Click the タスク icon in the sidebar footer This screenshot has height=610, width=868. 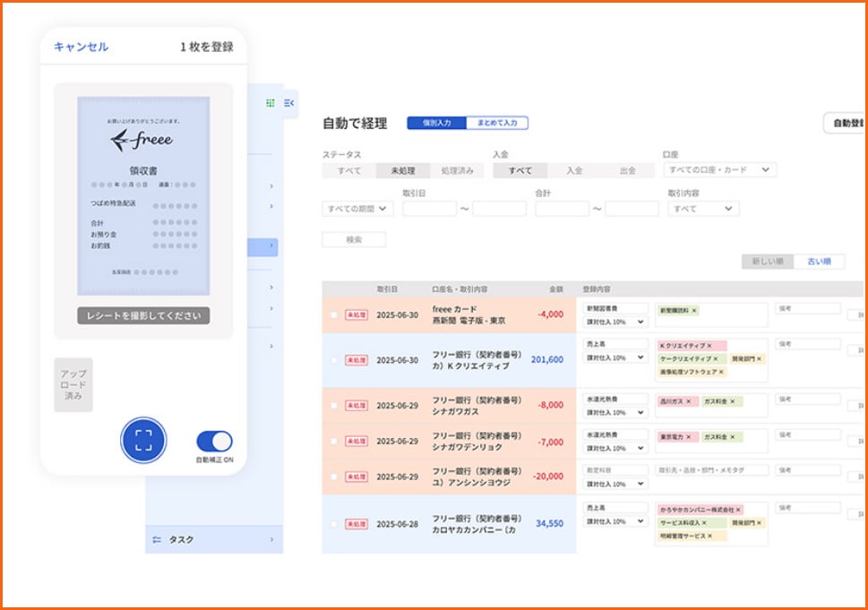pyautogui.click(x=157, y=540)
